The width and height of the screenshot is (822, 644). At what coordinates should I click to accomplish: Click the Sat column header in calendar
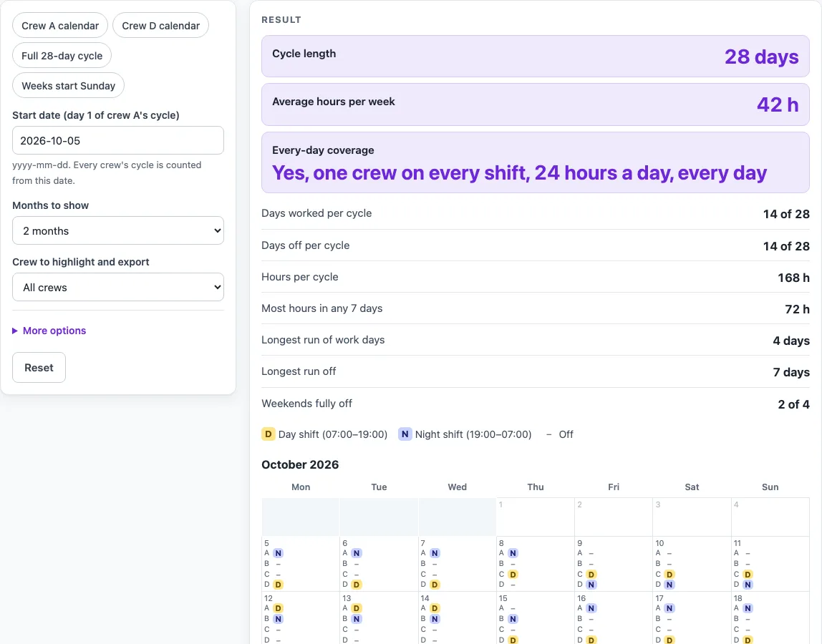tap(692, 487)
